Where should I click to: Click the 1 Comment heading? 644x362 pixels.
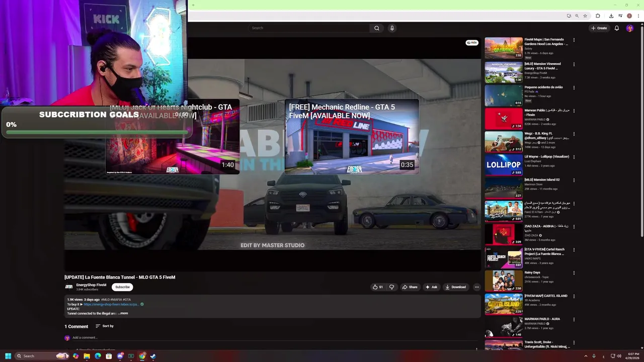[x=76, y=326]
